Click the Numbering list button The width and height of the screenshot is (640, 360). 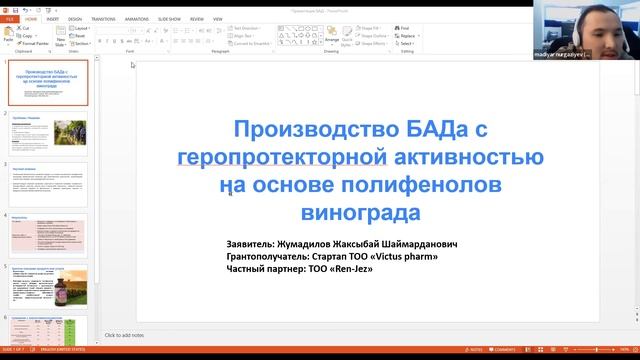(187, 31)
